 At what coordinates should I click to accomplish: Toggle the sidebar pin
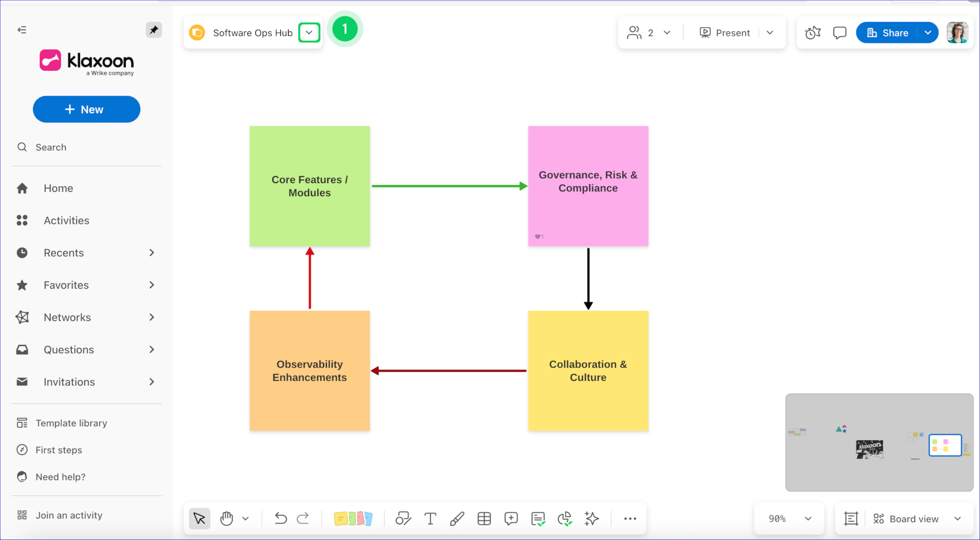click(154, 30)
